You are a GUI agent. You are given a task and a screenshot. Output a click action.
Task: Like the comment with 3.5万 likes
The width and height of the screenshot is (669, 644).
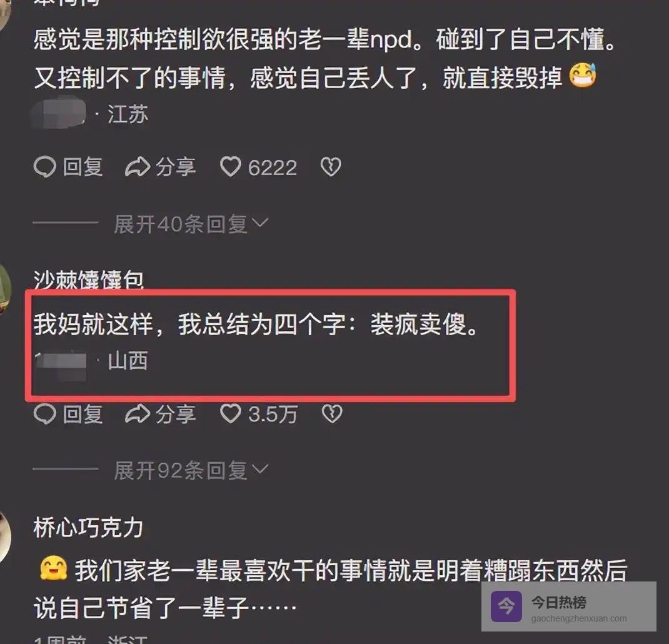coord(230,413)
